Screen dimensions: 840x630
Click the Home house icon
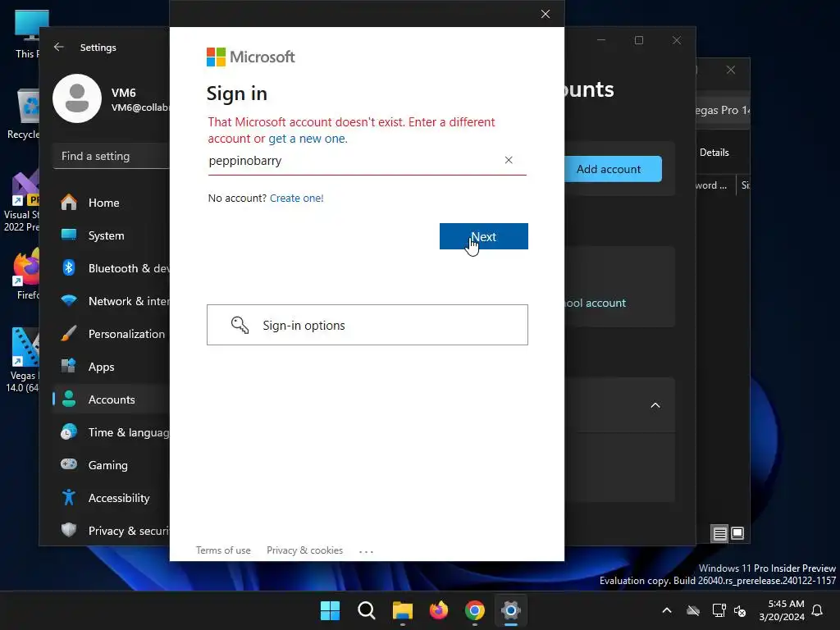coord(69,202)
